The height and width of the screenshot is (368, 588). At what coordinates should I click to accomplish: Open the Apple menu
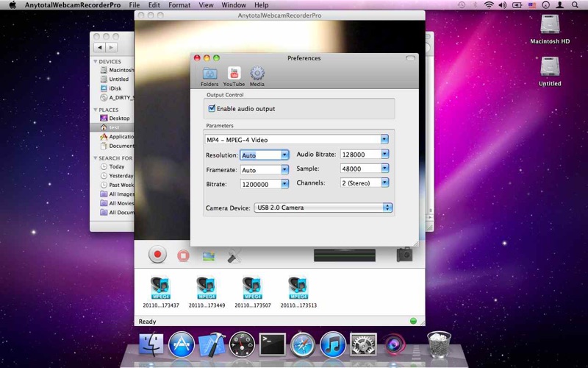pos(12,5)
